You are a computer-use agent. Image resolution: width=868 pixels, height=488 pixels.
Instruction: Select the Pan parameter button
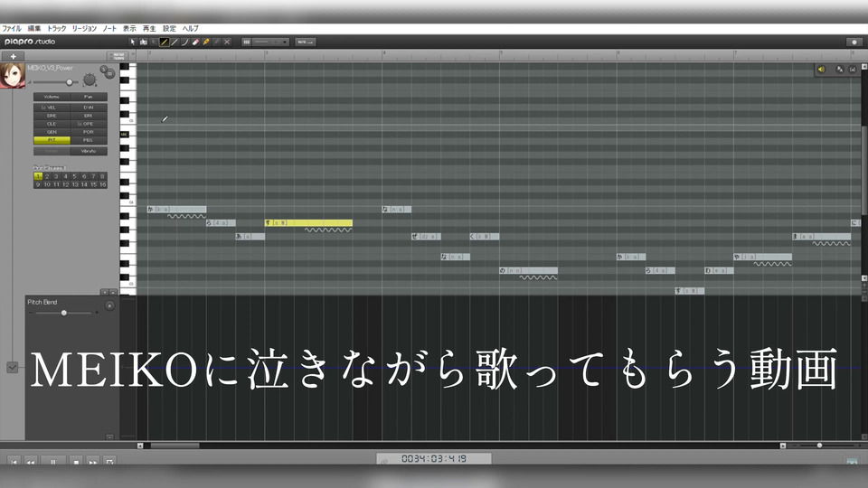89,97
